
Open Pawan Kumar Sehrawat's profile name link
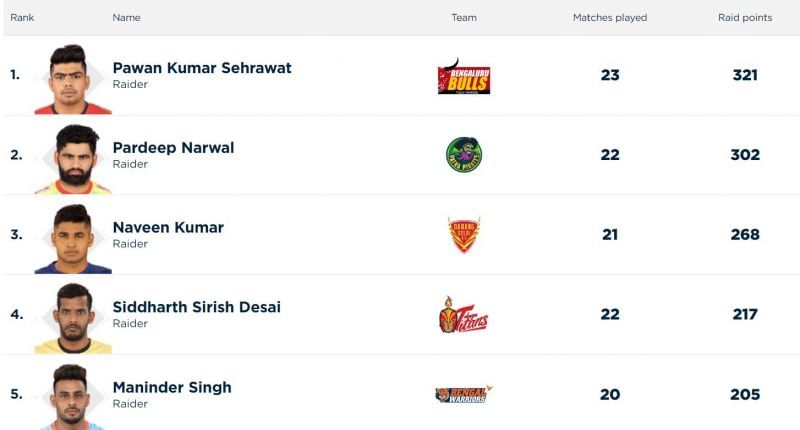coord(202,68)
